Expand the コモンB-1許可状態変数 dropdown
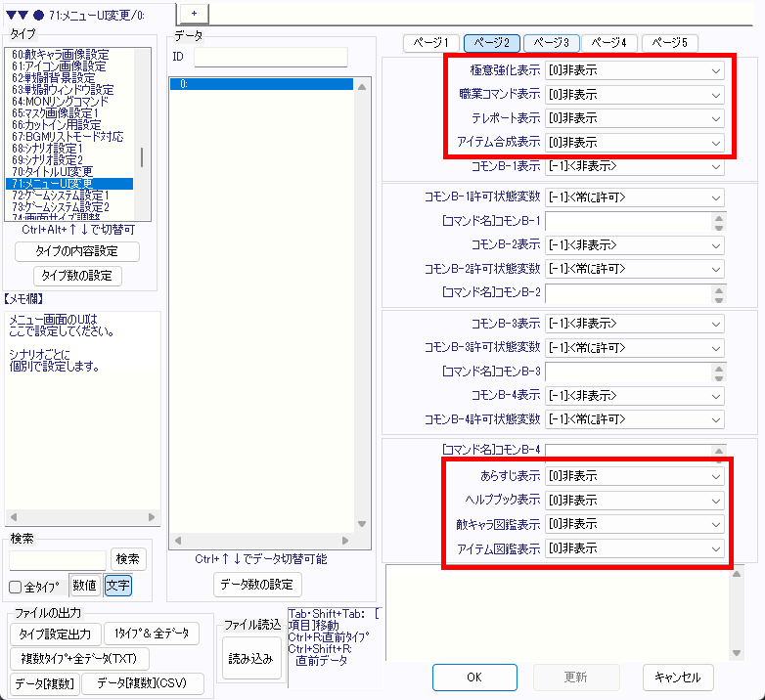765x700 pixels. point(635,197)
